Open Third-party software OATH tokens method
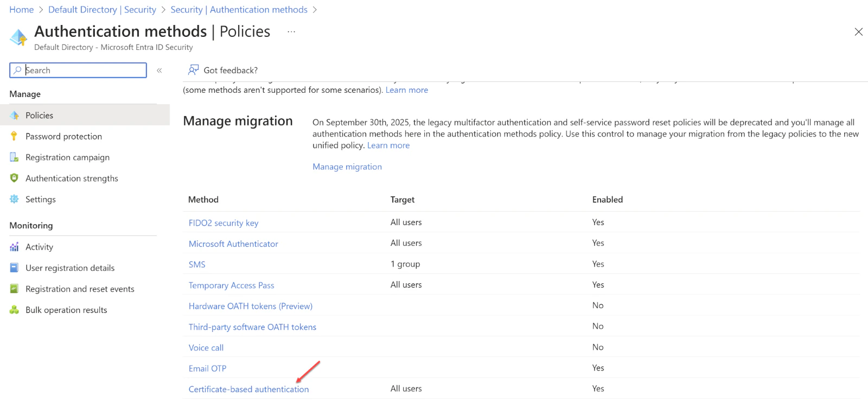868x402 pixels. 252,327
